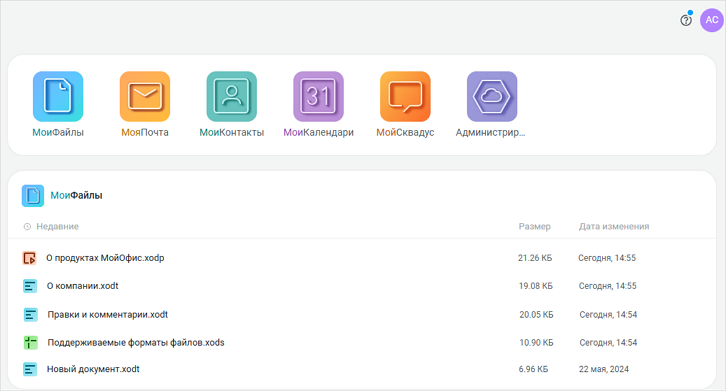The height and width of the screenshot is (391, 726).
Task: Click the document icon of Правки и комментарии.xodt
Action: 31,315
